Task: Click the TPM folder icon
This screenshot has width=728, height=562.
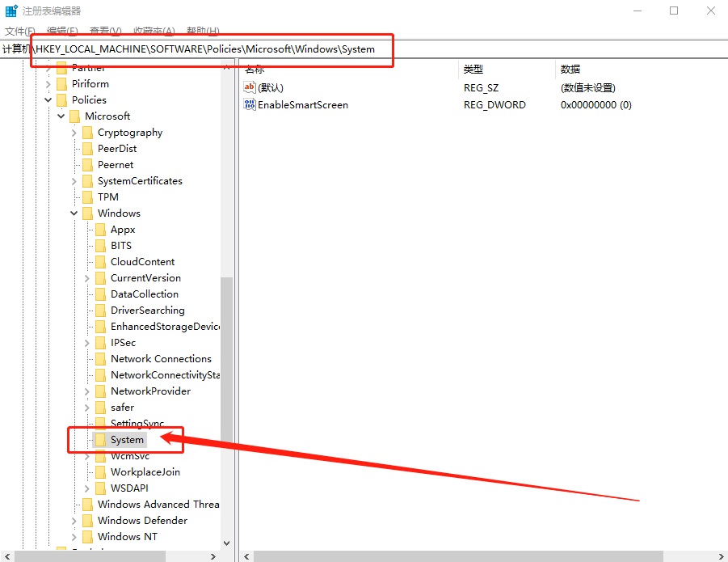Action: [x=87, y=197]
